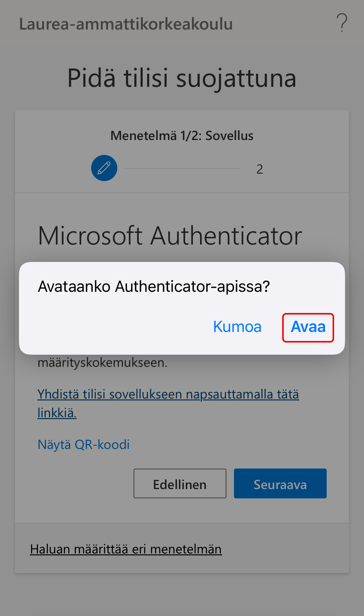
Task: Click the 'Menetelmä 1/2: Sovellus' label
Action: point(182,136)
